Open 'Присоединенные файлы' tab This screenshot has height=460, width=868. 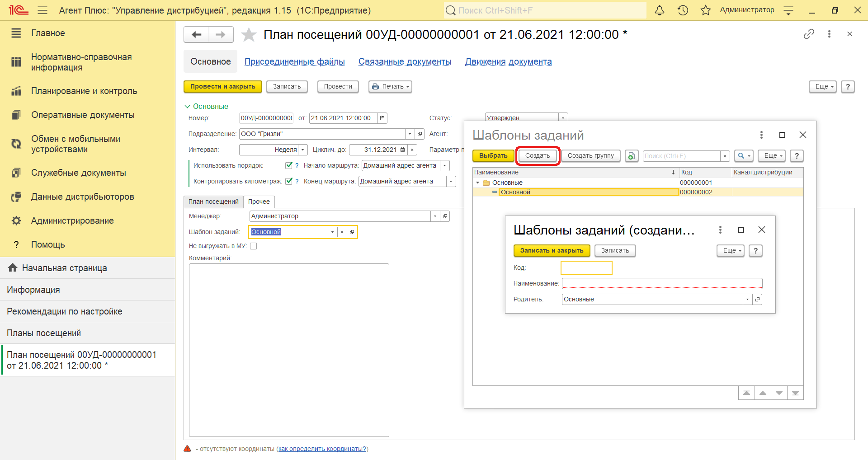tap(294, 61)
